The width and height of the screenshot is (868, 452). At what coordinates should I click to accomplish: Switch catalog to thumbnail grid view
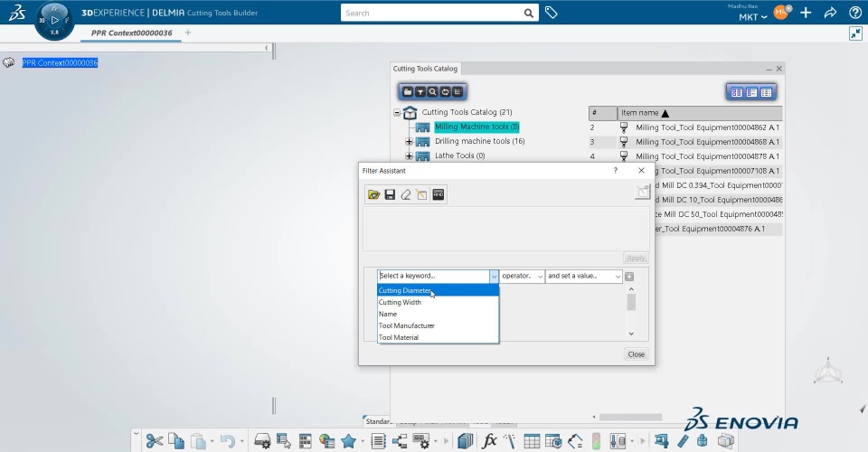click(736, 92)
